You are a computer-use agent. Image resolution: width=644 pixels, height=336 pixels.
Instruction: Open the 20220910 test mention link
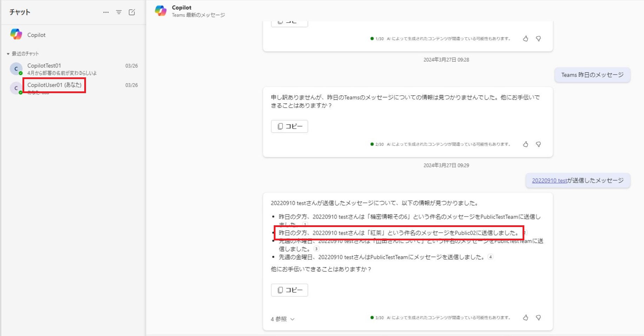pos(550,181)
